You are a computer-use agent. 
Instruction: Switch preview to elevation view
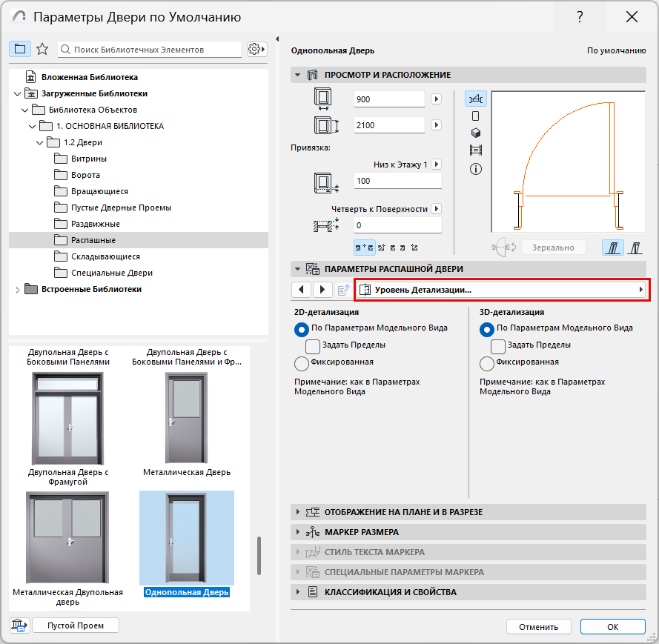coord(476,116)
